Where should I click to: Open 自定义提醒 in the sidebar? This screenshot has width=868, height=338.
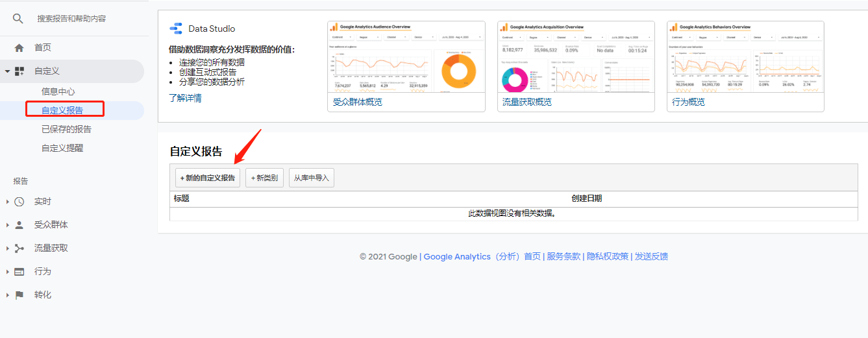coord(62,148)
